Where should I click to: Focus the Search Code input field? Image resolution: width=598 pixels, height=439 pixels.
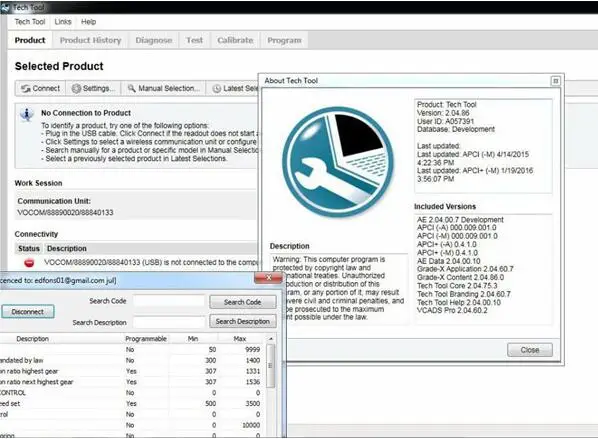[x=169, y=301]
